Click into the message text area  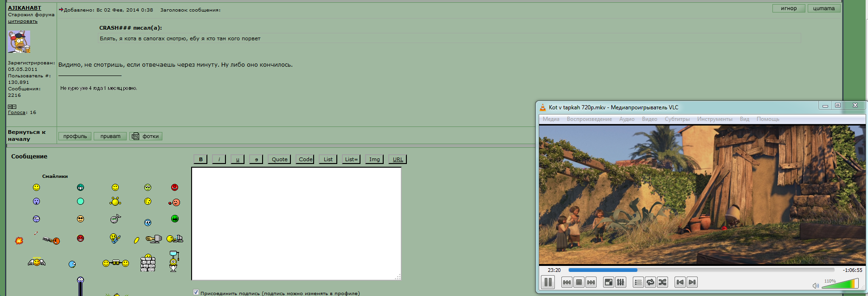(296, 224)
